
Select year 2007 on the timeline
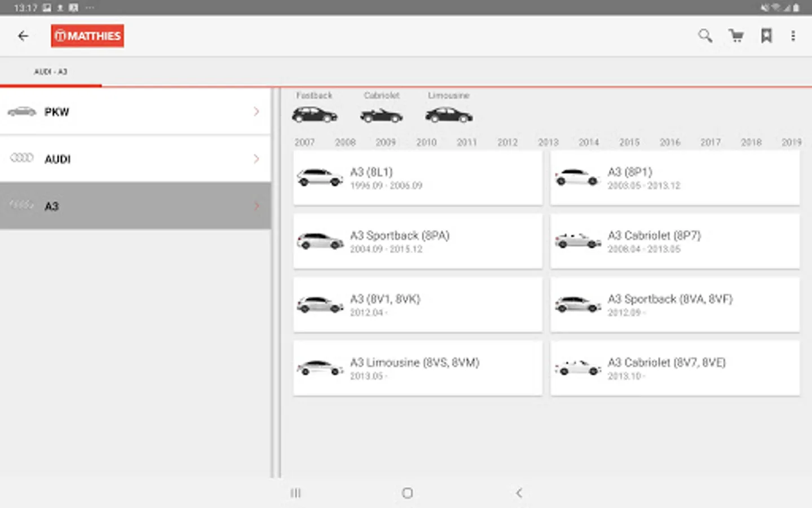coord(304,142)
